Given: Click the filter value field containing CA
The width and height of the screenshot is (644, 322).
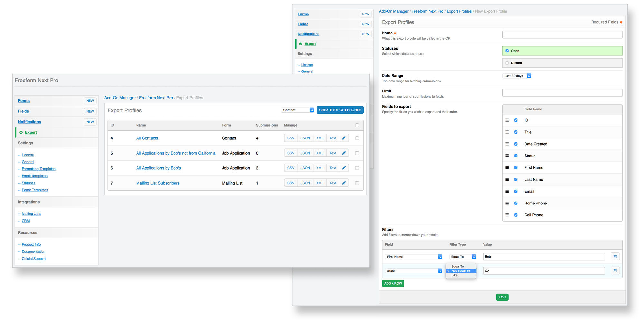Looking at the screenshot, I should (x=544, y=271).
